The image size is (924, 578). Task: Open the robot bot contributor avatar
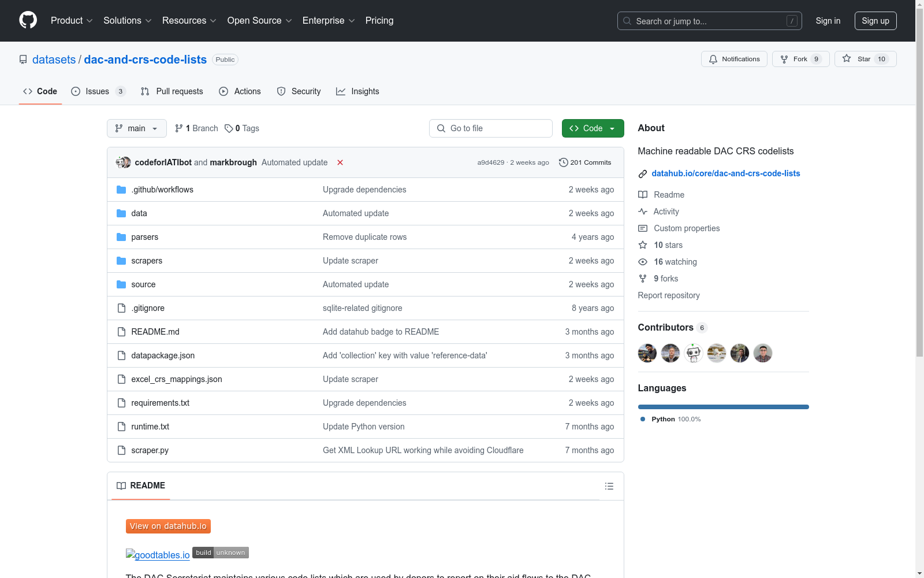coord(694,353)
